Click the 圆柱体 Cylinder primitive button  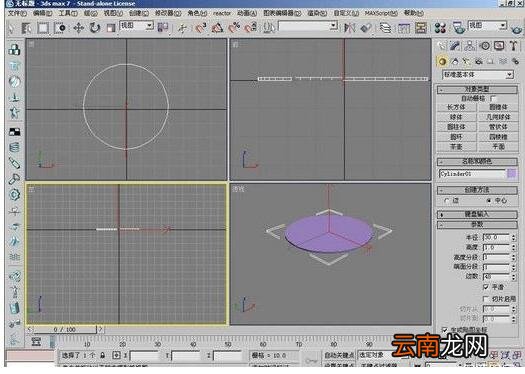point(456,127)
